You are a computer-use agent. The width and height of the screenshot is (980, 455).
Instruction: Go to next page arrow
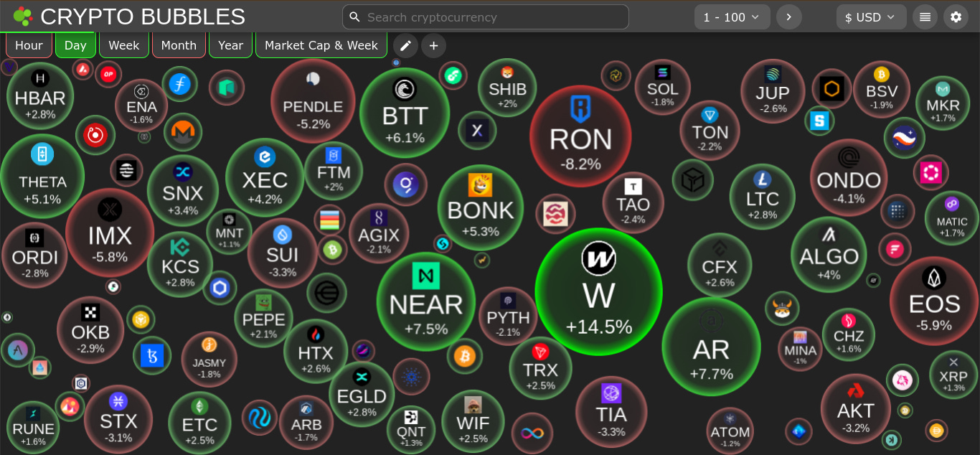789,17
